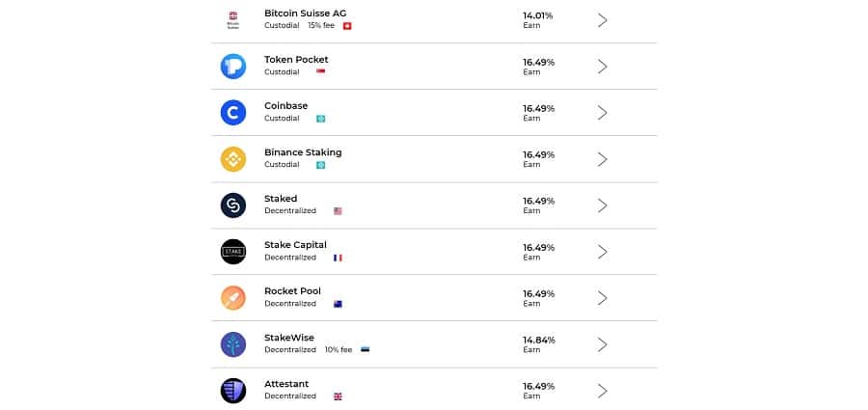868x410 pixels.
Task: Click the Coinbase logo icon
Action: point(233,113)
